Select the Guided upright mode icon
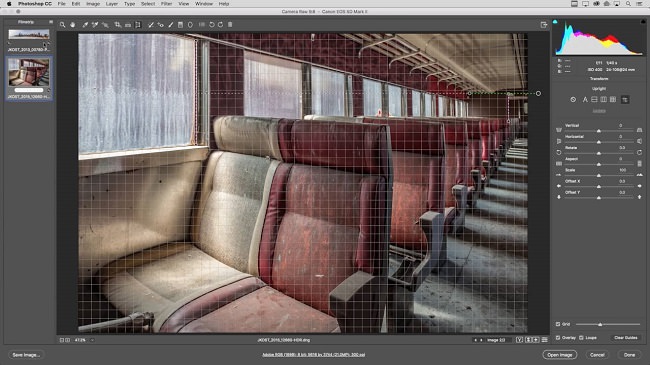The width and height of the screenshot is (650, 365). tap(625, 100)
